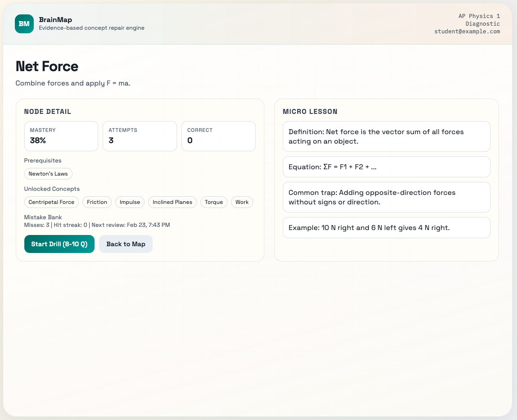Start the Drill (8-10 Q)

coord(59,244)
